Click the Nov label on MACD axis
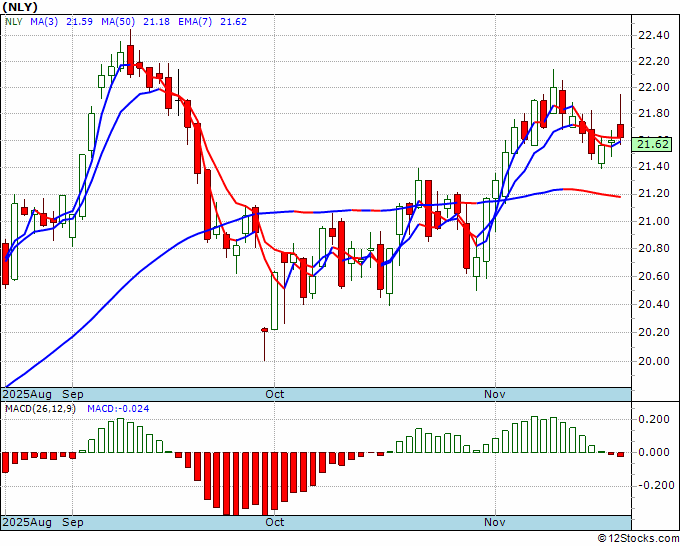 [x=495, y=522]
